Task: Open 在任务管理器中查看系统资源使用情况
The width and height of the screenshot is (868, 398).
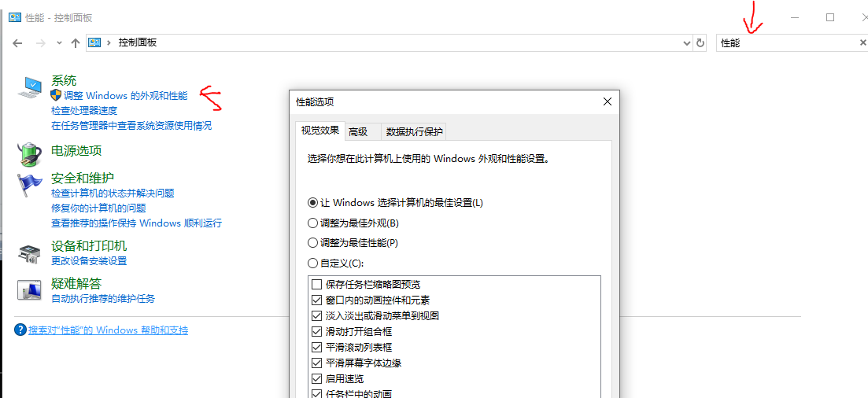Action: pos(131,126)
